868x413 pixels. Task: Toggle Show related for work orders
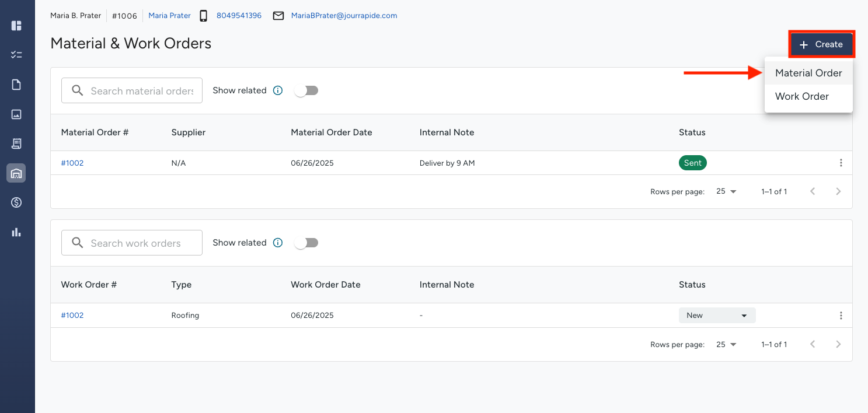click(x=306, y=243)
